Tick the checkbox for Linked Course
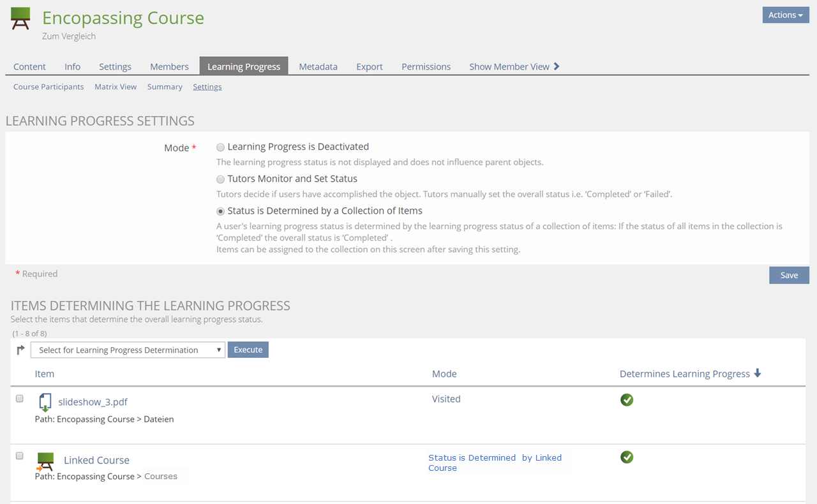The height and width of the screenshot is (504, 817). click(20, 456)
